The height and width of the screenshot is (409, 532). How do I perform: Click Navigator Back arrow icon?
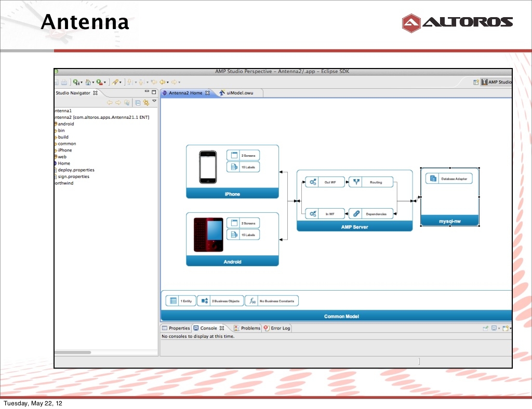[x=110, y=102]
